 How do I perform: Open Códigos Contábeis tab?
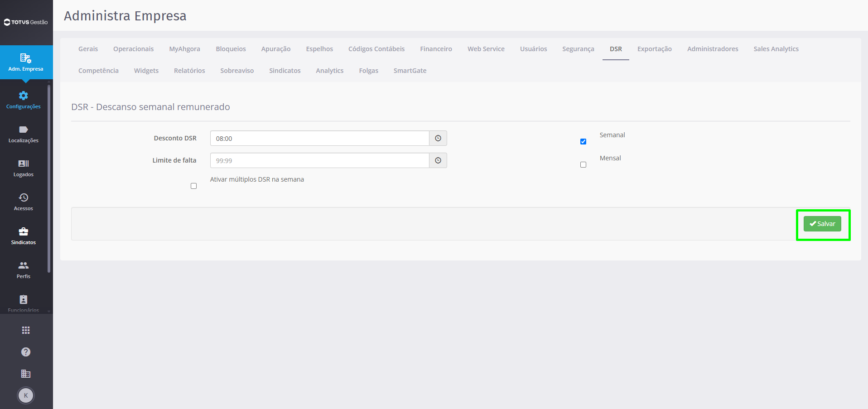click(x=376, y=49)
